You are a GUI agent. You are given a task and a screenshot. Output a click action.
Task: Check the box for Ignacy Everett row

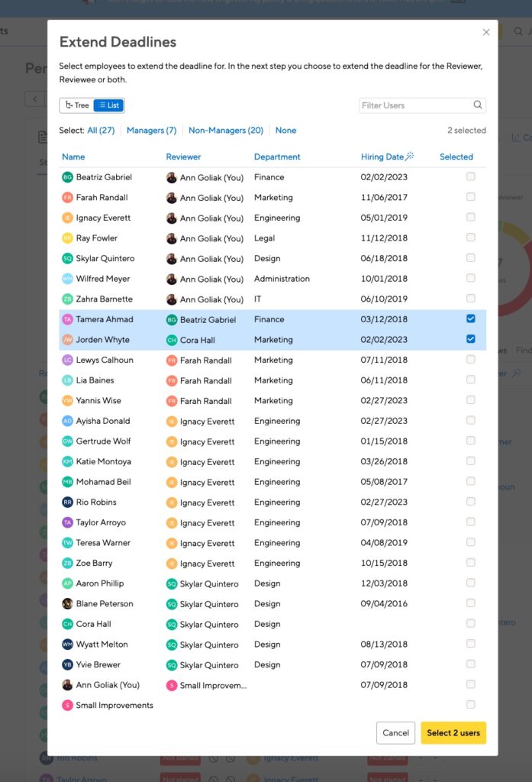(x=470, y=218)
